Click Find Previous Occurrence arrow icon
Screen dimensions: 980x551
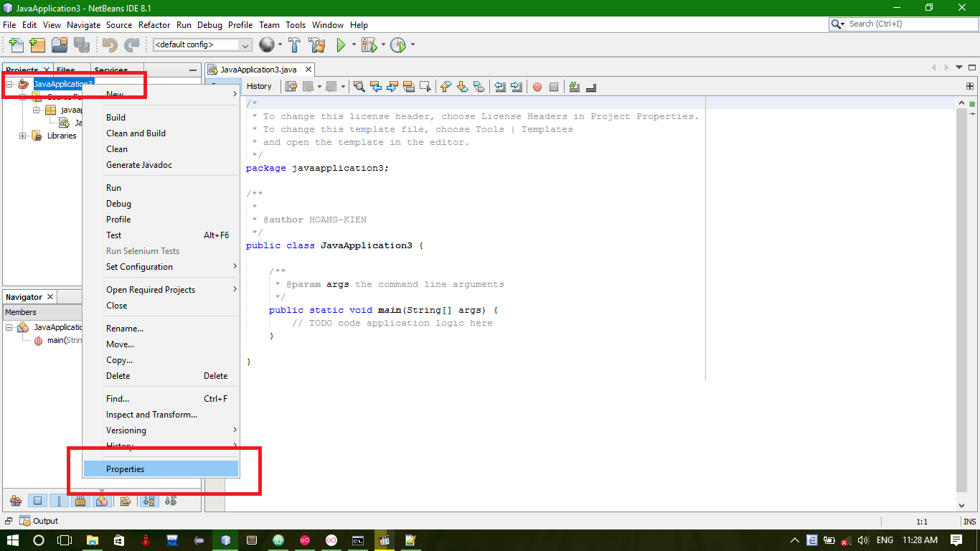point(376,87)
